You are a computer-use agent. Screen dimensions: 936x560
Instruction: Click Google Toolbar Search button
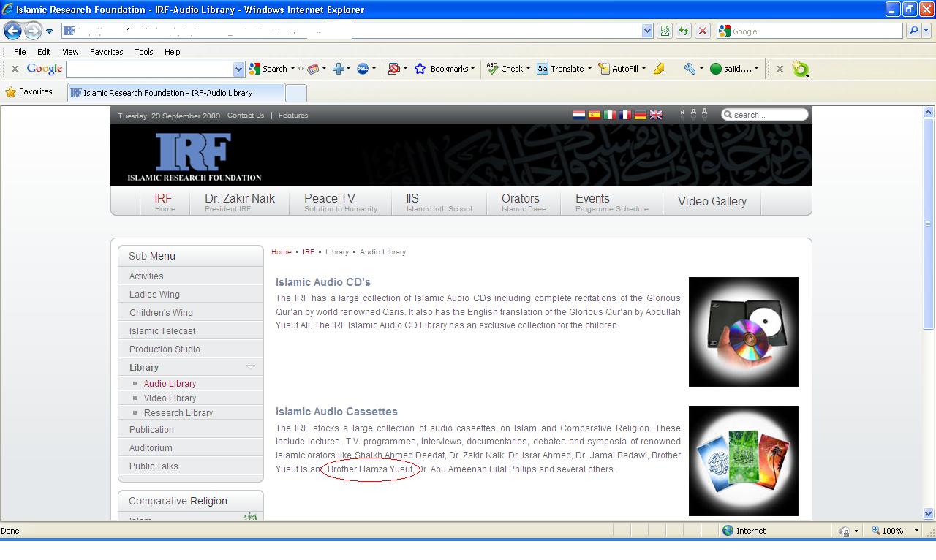pos(268,69)
